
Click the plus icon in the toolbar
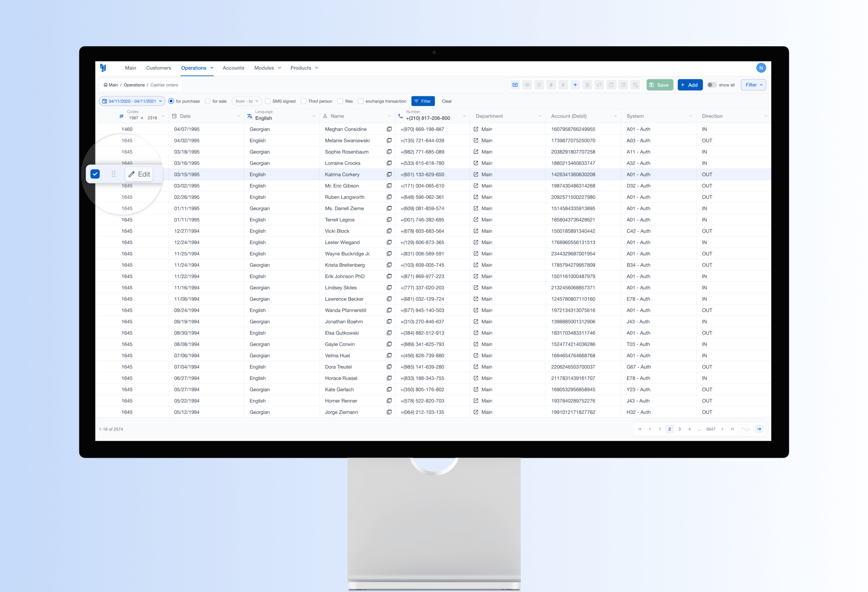pos(575,85)
